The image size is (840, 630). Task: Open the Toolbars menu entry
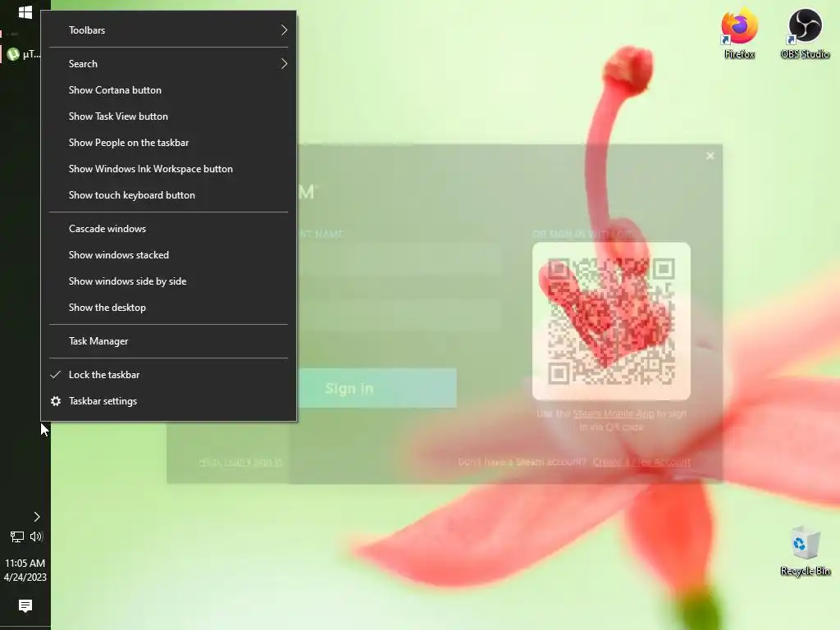click(x=169, y=30)
